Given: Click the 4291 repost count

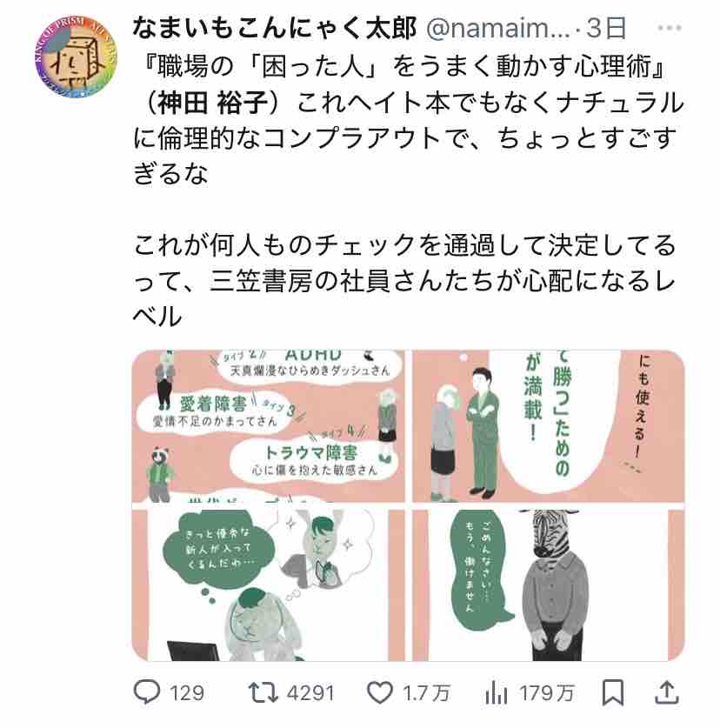Looking at the screenshot, I should click(x=310, y=693).
